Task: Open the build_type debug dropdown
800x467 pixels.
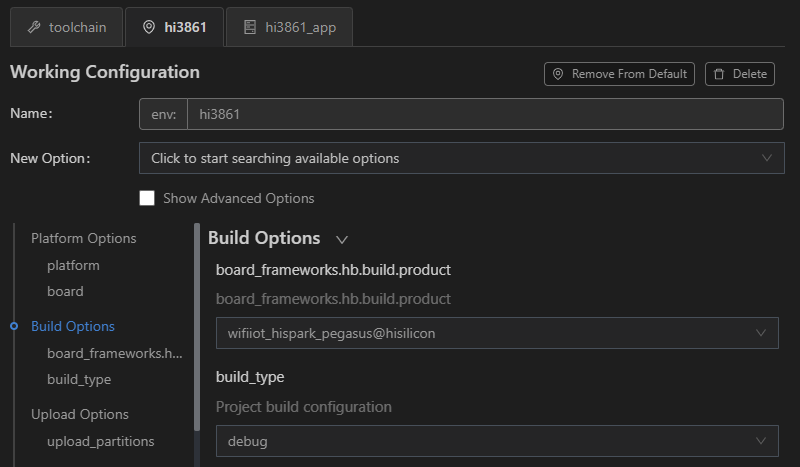Action: [x=497, y=441]
